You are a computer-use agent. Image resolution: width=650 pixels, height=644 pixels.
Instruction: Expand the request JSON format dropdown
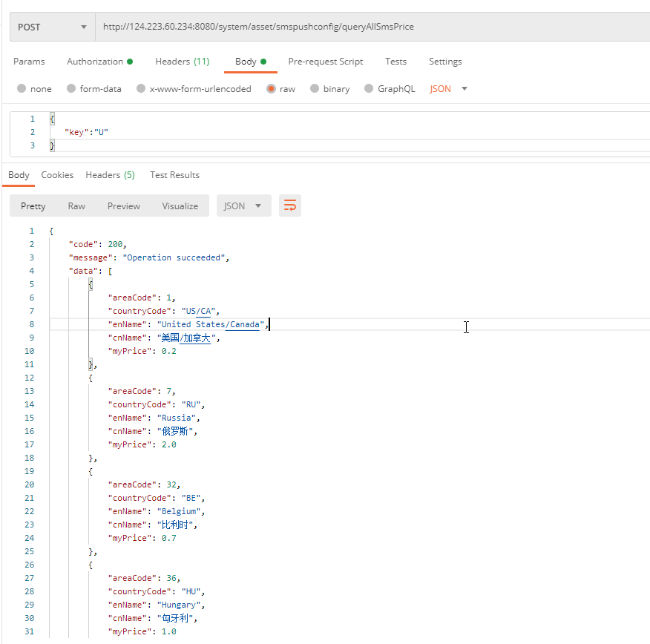coord(449,89)
